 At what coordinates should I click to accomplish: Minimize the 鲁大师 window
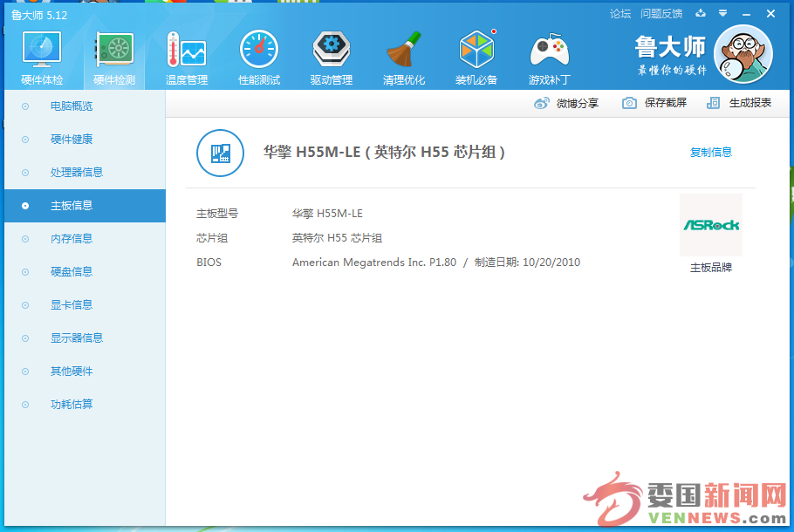(x=746, y=14)
